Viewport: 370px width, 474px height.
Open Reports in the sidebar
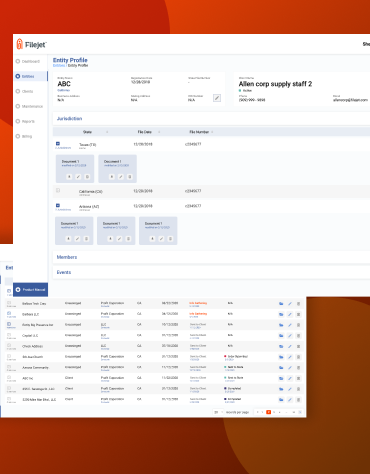(25, 121)
